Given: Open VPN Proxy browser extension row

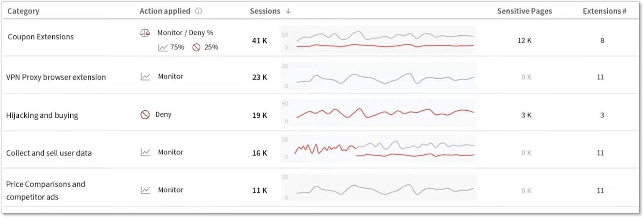Looking at the screenshot, I should (x=56, y=77).
